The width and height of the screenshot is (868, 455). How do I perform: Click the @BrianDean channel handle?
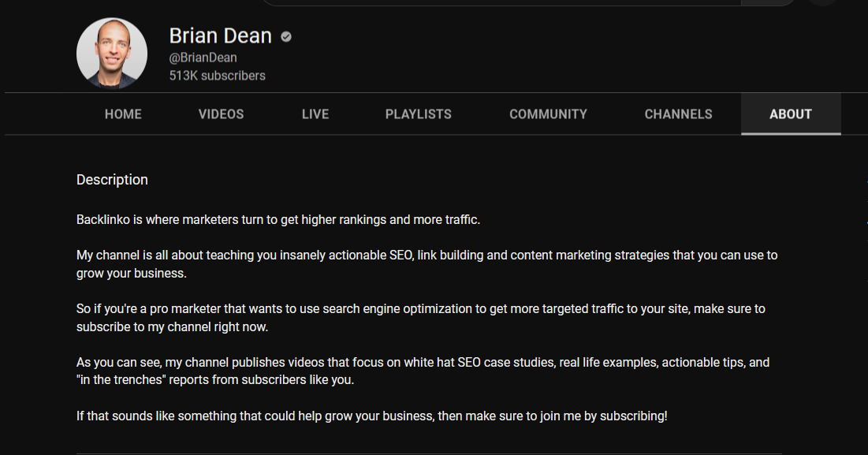click(x=203, y=58)
